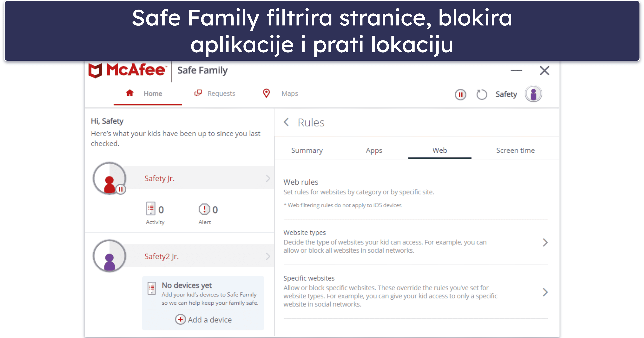The height and width of the screenshot is (338, 644).
Task: Pause rules with the pause icon
Action: [460, 95]
